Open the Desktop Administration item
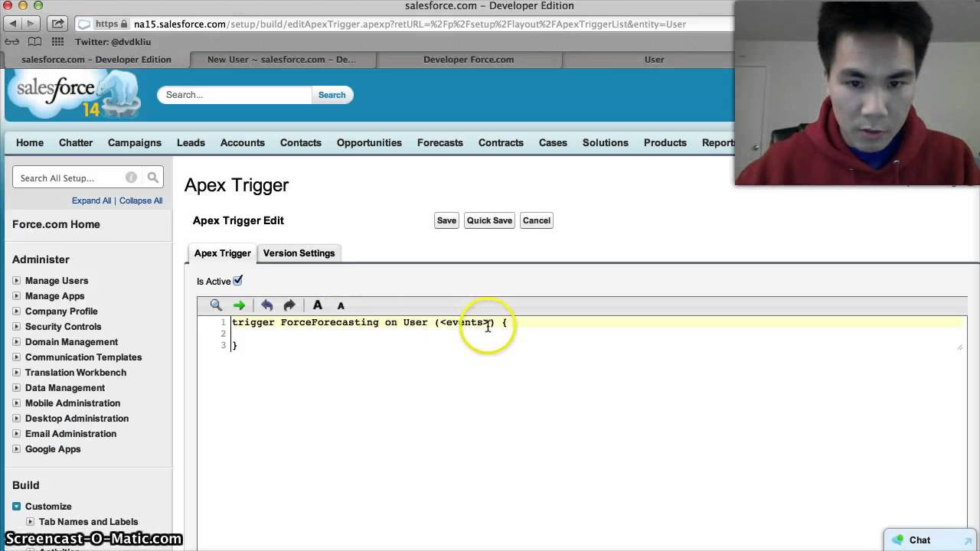 (77, 419)
